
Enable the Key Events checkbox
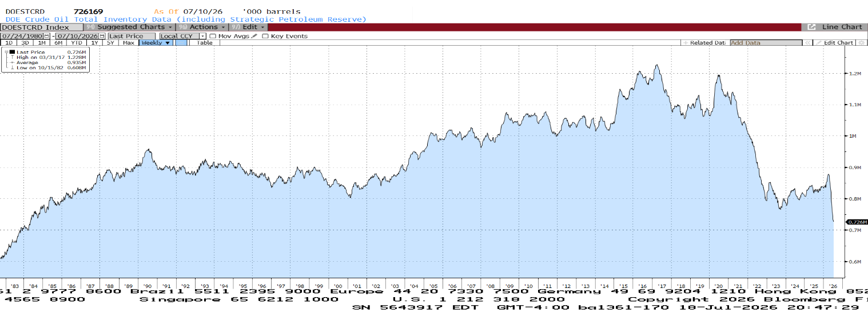(265, 36)
